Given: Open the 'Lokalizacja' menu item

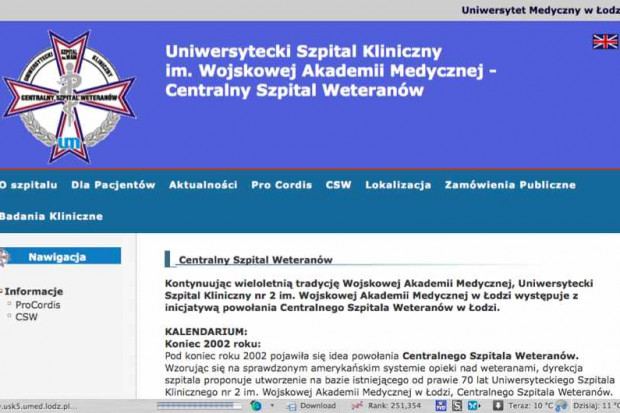Looking at the screenshot, I should pyautogui.click(x=398, y=185).
